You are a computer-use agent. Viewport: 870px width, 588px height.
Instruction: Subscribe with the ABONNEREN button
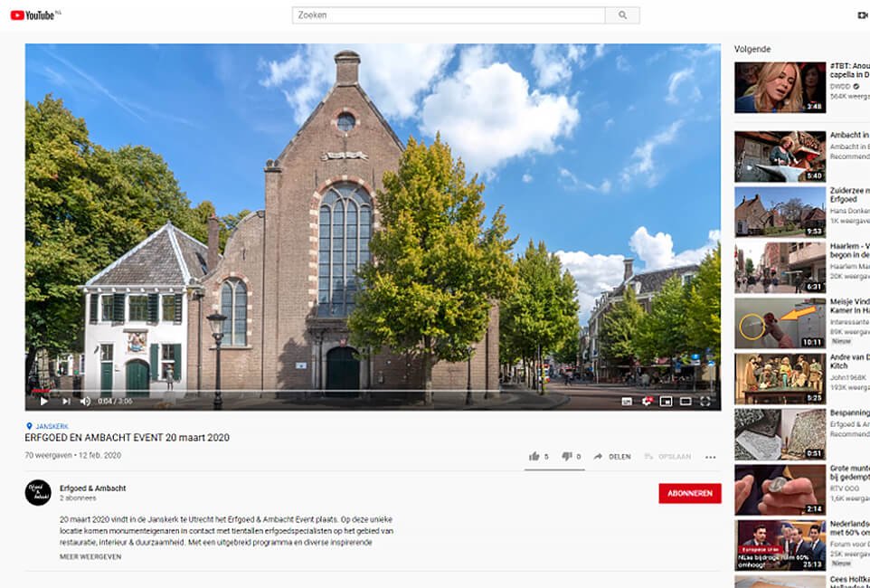(690, 493)
